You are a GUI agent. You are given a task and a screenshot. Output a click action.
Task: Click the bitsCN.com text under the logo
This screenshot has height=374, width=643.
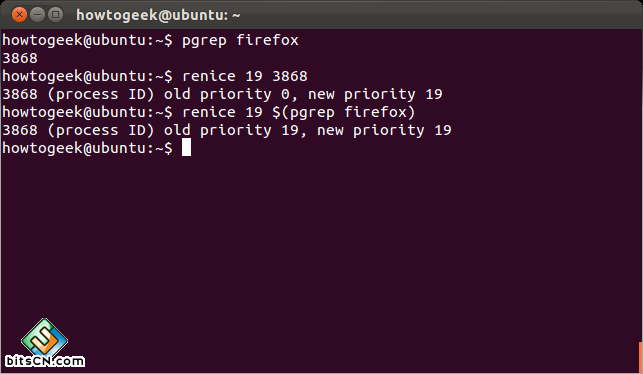[x=45, y=361]
